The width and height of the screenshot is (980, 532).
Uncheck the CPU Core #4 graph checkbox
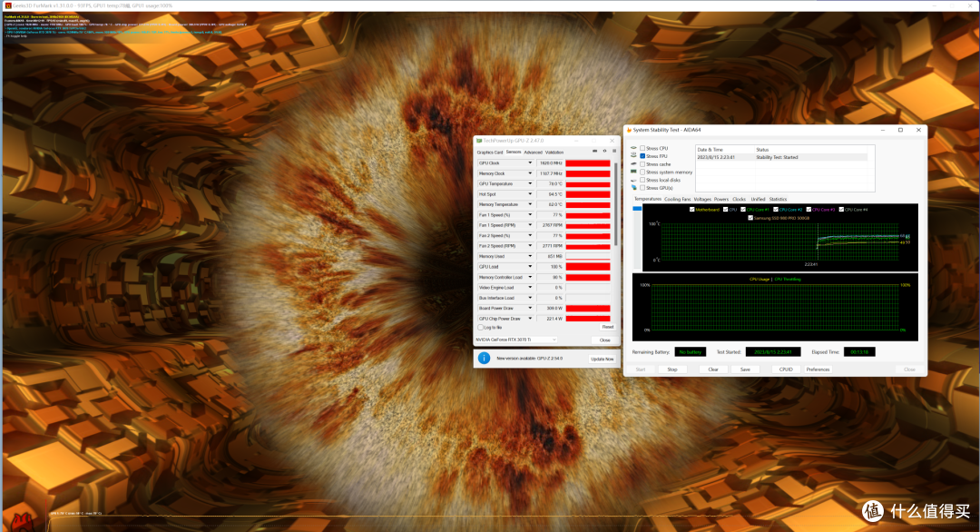841,210
